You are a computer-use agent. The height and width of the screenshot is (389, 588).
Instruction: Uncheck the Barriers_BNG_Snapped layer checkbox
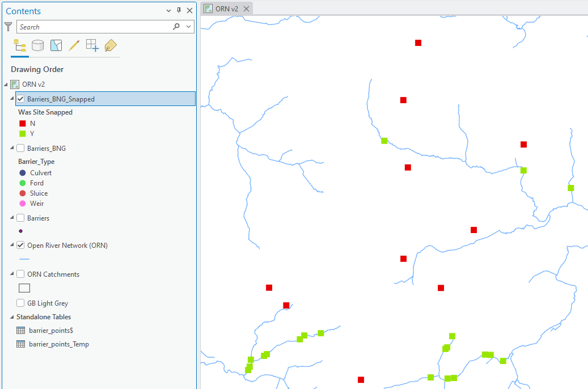tap(20, 99)
